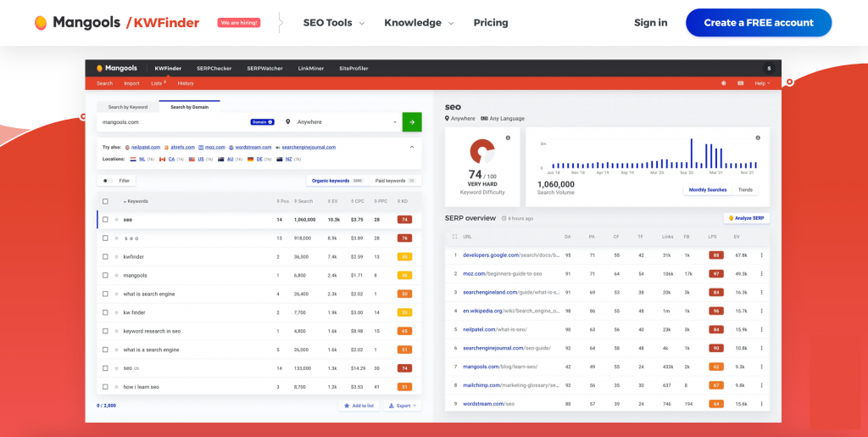Open the Anywhere location dropdown
The height and width of the screenshot is (437, 868).
click(342, 122)
